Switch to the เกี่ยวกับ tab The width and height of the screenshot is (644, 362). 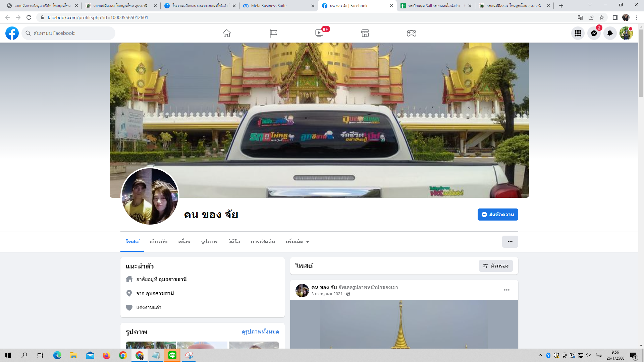point(158,242)
